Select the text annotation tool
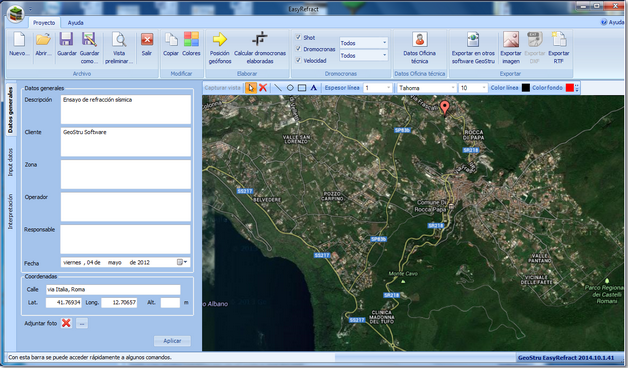The image size is (628, 368). (x=314, y=88)
